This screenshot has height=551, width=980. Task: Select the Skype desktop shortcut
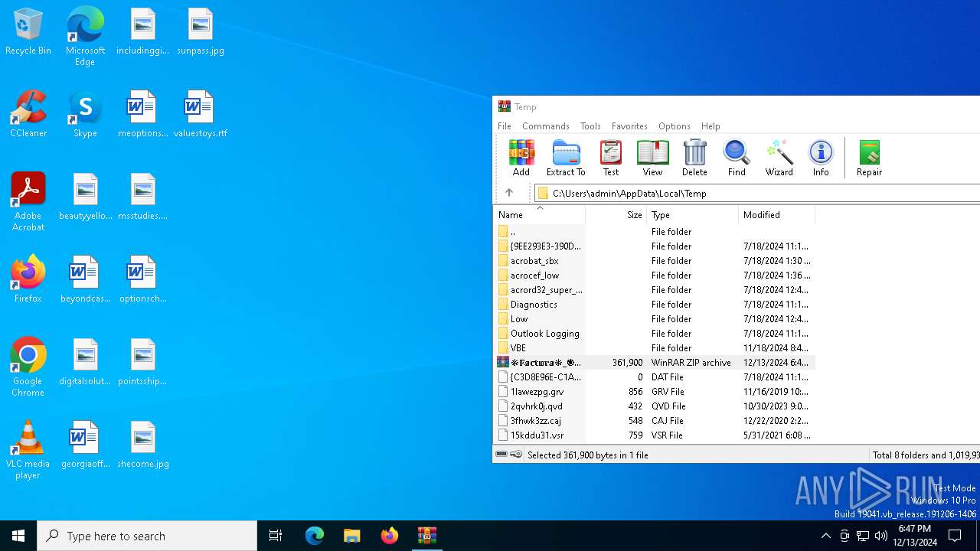click(x=85, y=114)
